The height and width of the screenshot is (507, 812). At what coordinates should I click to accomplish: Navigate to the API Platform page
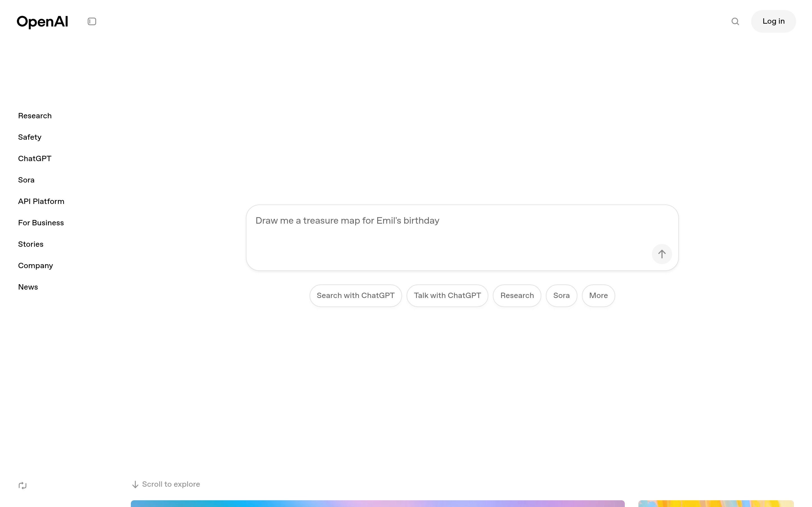[x=41, y=201]
